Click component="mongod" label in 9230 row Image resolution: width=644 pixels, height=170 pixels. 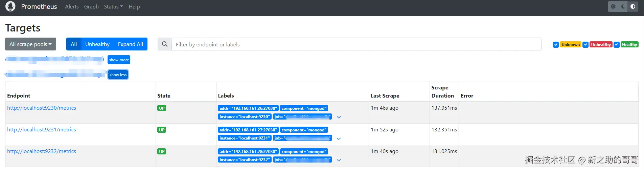click(x=304, y=108)
